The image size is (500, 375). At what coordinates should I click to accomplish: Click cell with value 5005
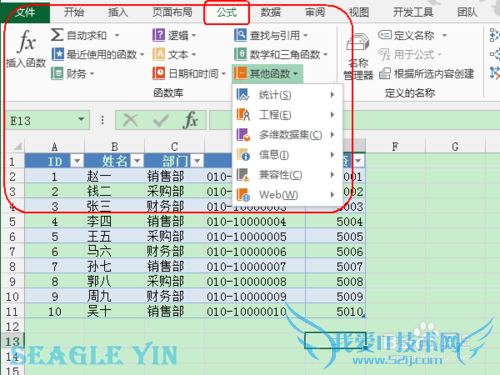(x=335, y=236)
